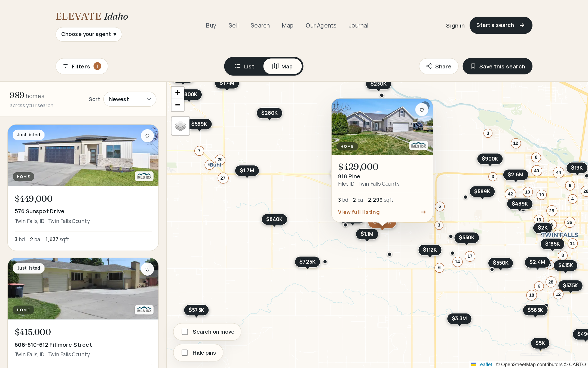Open the Newest sort dropdown
Screen dimensions: 588x368
point(130,99)
